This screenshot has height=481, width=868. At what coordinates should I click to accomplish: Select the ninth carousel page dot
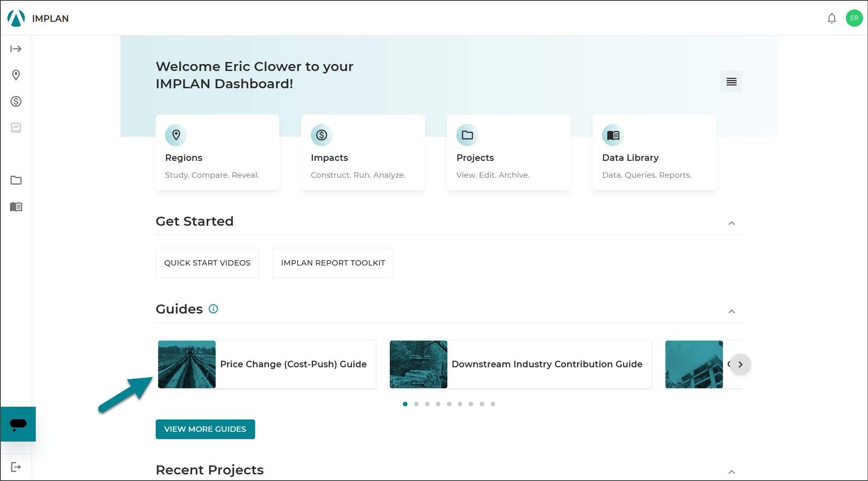[493, 404]
